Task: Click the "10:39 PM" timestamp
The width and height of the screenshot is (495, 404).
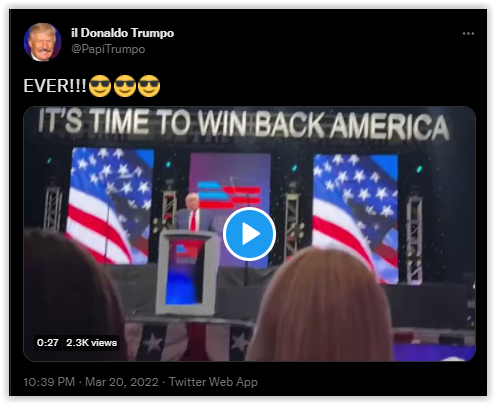Action: (49, 382)
